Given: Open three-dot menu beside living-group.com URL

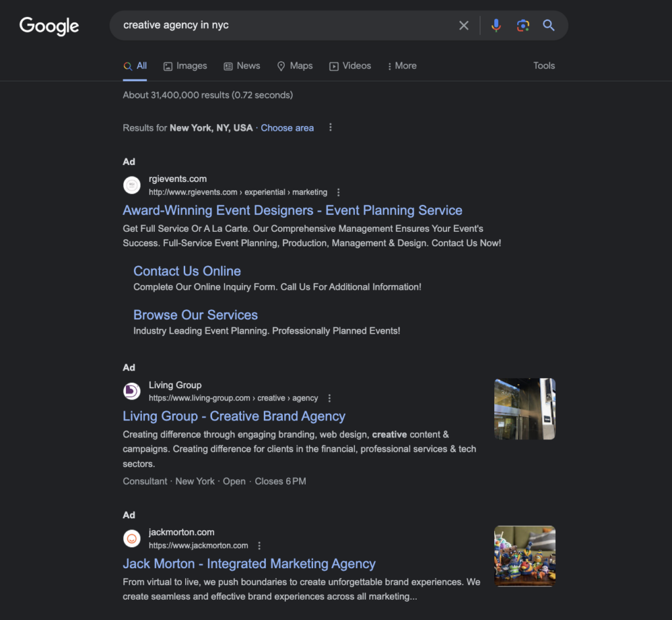Looking at the screenshot, I should (329, 398).
